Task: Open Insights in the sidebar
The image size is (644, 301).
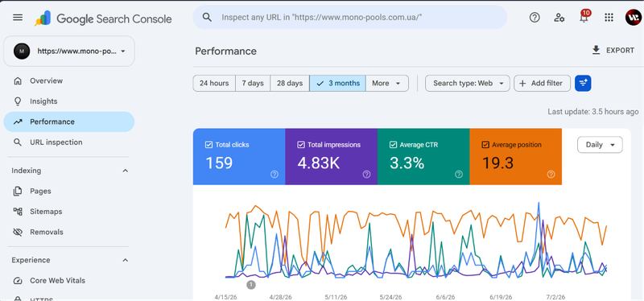Action: [x=69, y=101]
